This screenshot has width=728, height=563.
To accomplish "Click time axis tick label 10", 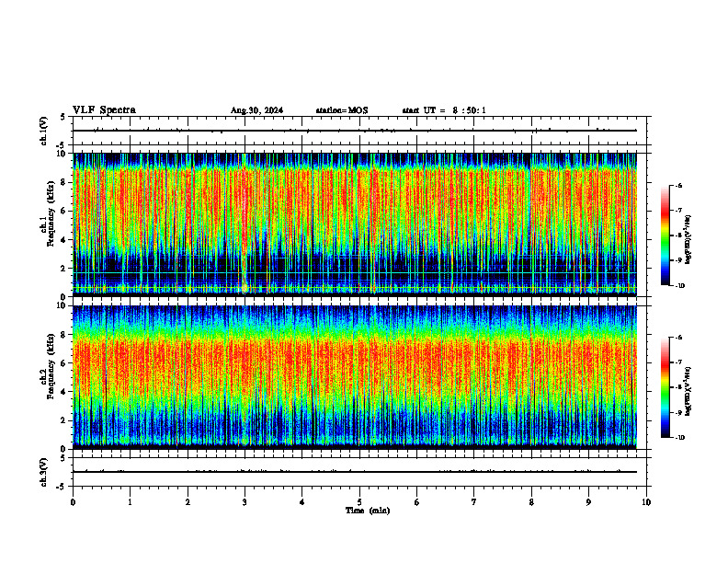I will [646, 502].
